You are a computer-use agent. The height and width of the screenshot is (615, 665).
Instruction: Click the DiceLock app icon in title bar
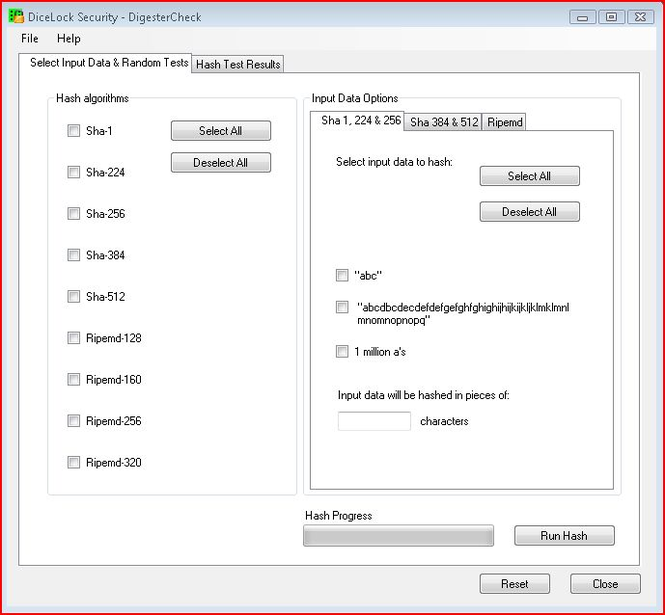[16, 16]
